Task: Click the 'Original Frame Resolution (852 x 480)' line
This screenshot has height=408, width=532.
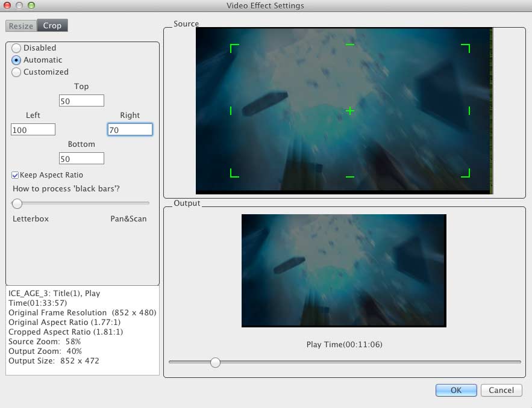Action: (83, 312)
